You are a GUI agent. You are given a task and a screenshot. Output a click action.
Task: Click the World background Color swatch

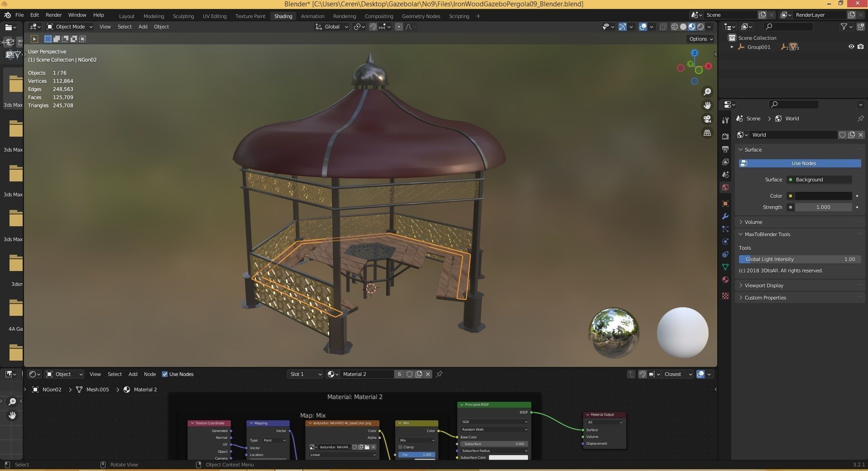coord(824,196)
